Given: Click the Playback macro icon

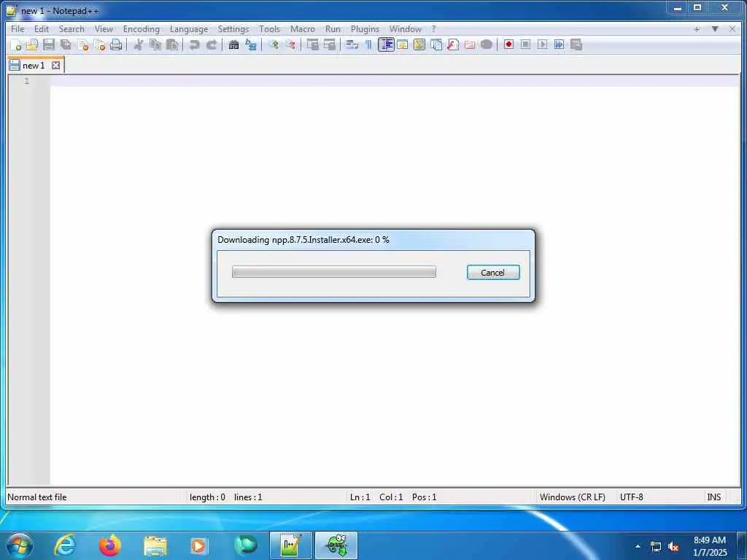Looking at the screenshot, I should tap(542, 44).
